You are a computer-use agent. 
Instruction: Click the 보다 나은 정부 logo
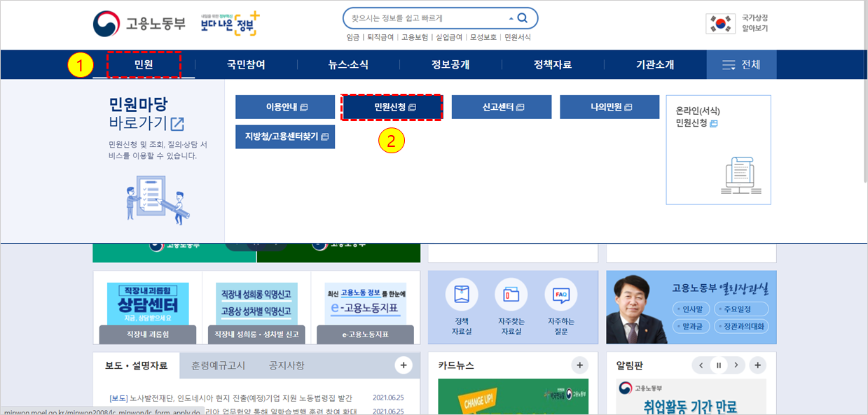[x=230, y=23]
